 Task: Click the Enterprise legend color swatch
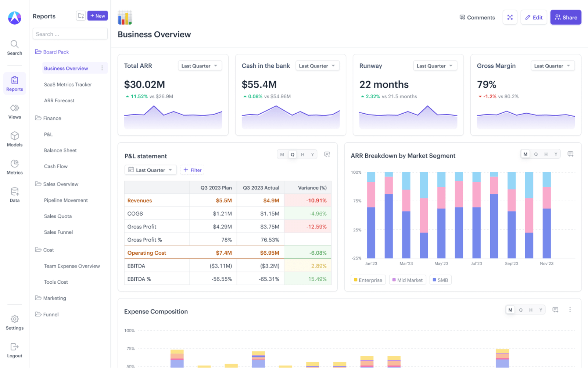pos(356,280)
